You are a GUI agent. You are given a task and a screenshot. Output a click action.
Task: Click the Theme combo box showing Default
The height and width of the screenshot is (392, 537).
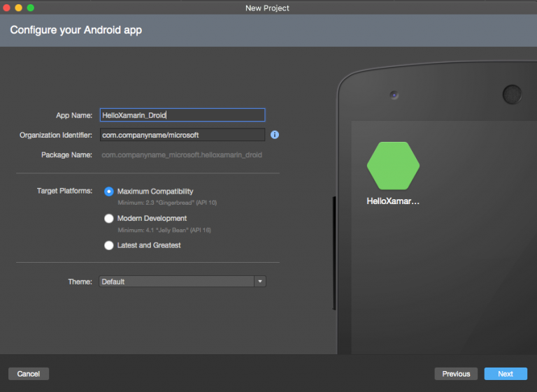(182, 282)
